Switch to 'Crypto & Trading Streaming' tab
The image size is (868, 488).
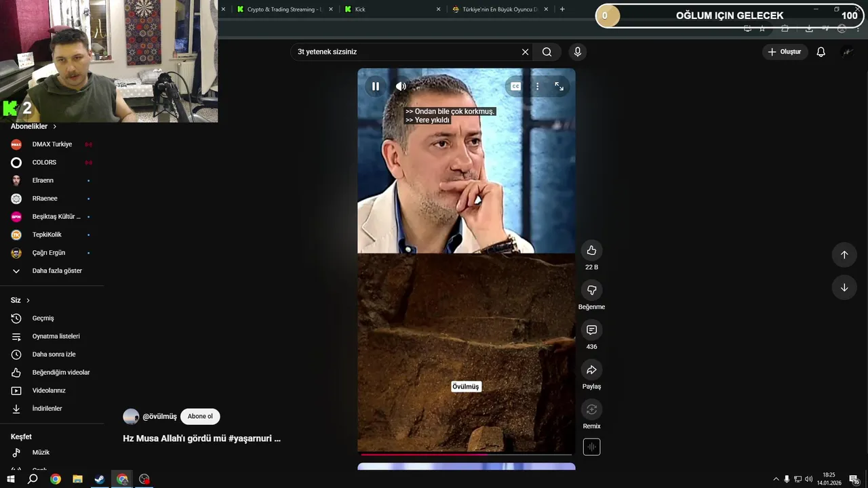285,9
